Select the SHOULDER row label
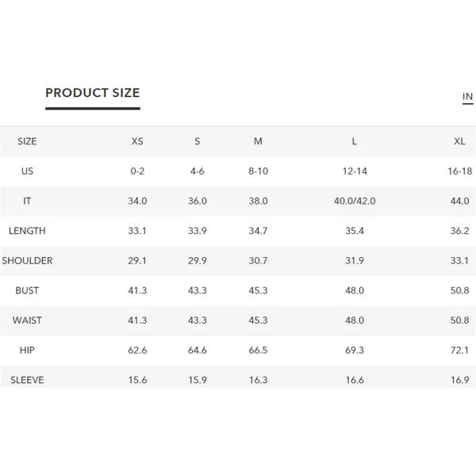 (x=27, y=261)
